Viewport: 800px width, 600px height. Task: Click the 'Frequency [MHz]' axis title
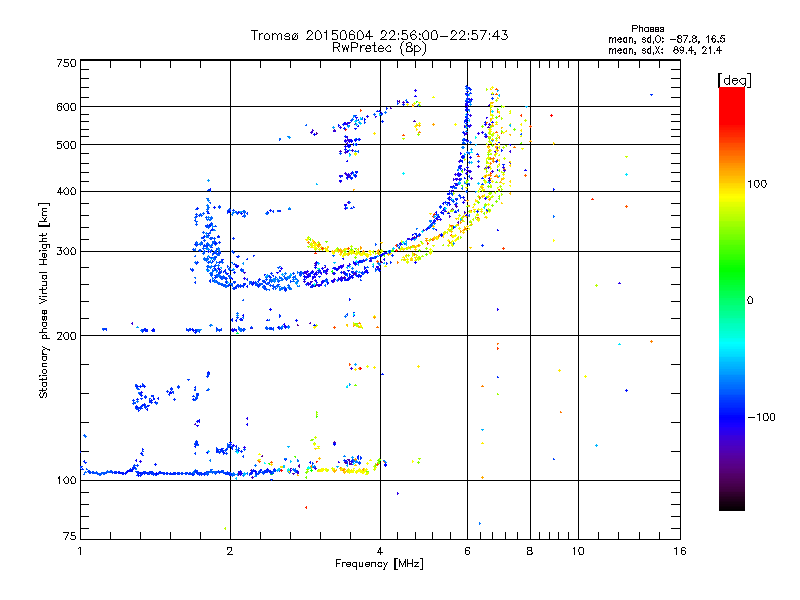coord(379,564)
